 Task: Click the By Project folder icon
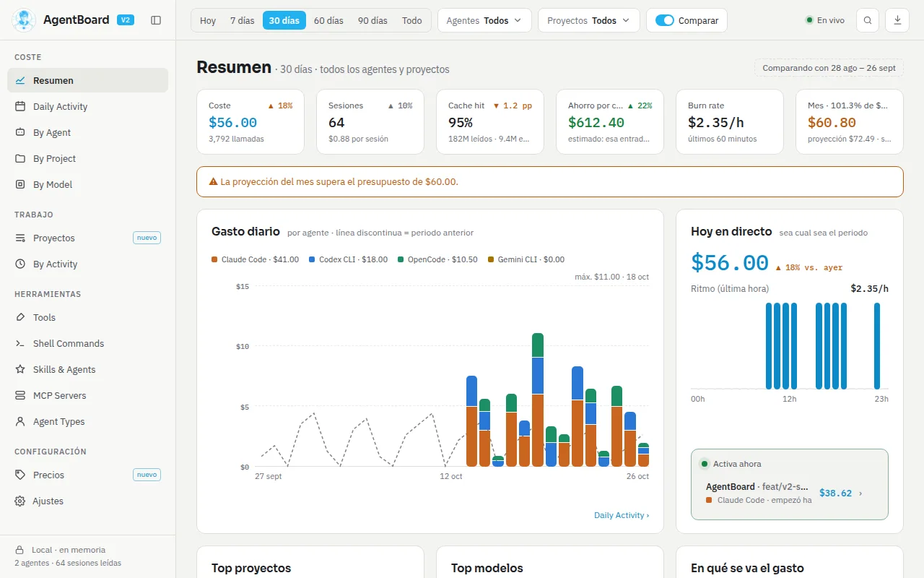coord(20,158)
